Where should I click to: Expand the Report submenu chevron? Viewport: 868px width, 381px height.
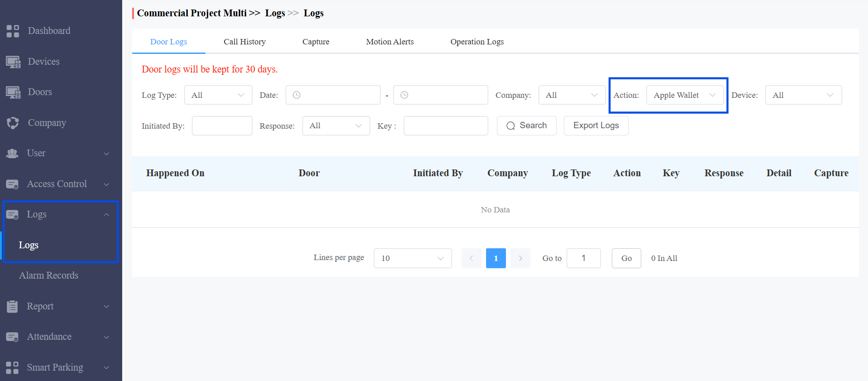[106, 306]
